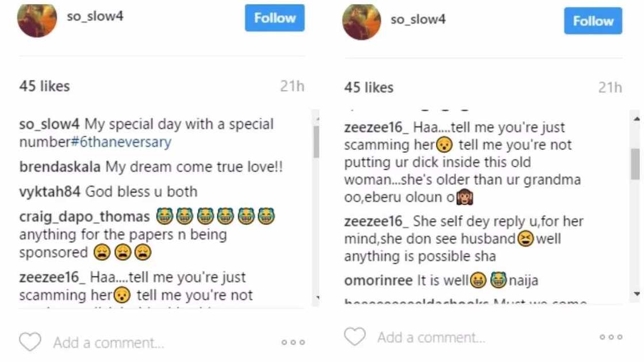This screenshot has height=362, width=644.
Task: Visit brendaskala's profile
Action: (x=60, y=167)
